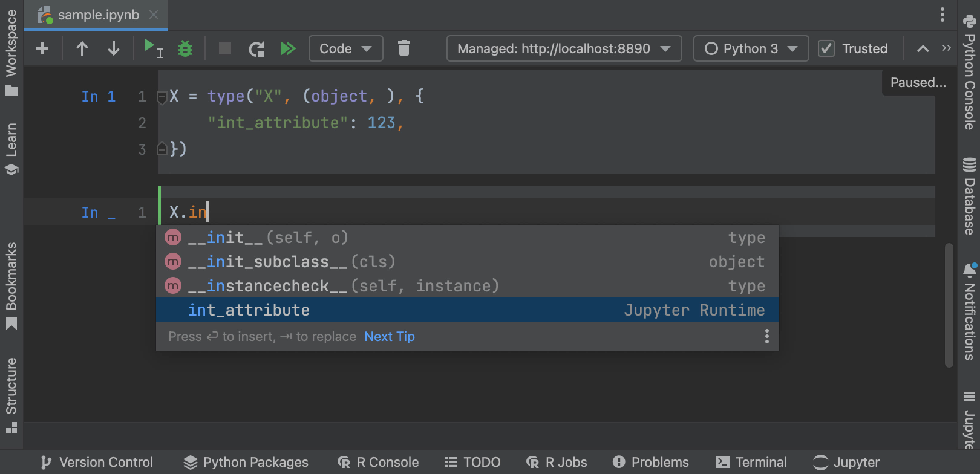The image size is (980, 474).
Task: Run all cells with double arrow
Action: [288, 48]
